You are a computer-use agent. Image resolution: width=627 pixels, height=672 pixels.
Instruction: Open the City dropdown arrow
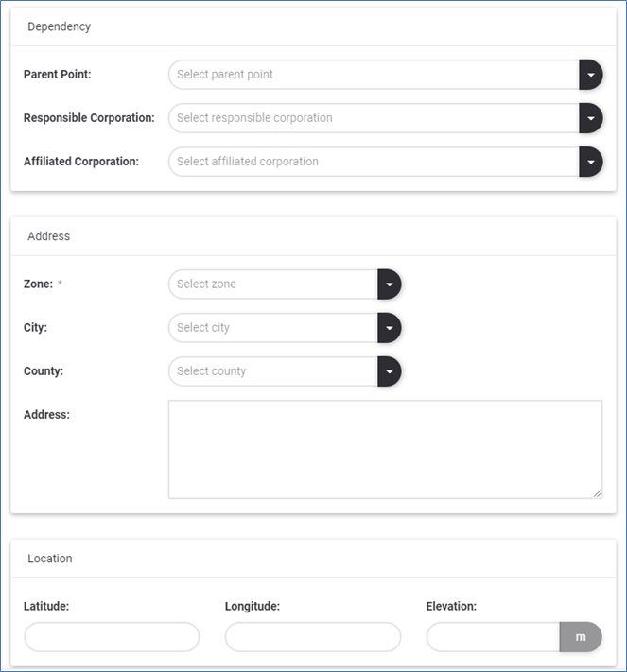pos(390,328)
